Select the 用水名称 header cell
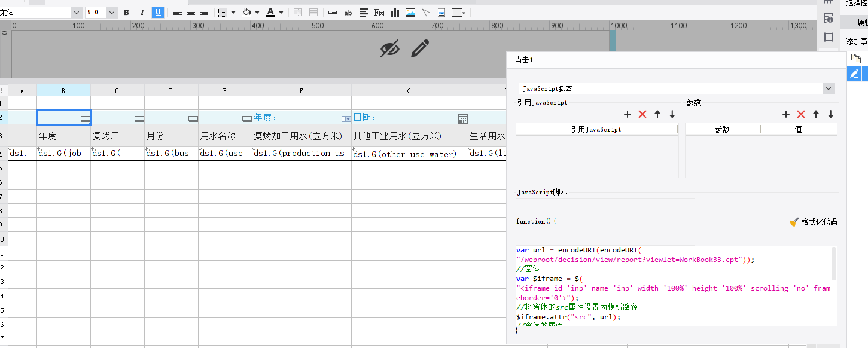Screen dimensions: 868x348 (x=225, y=136)
